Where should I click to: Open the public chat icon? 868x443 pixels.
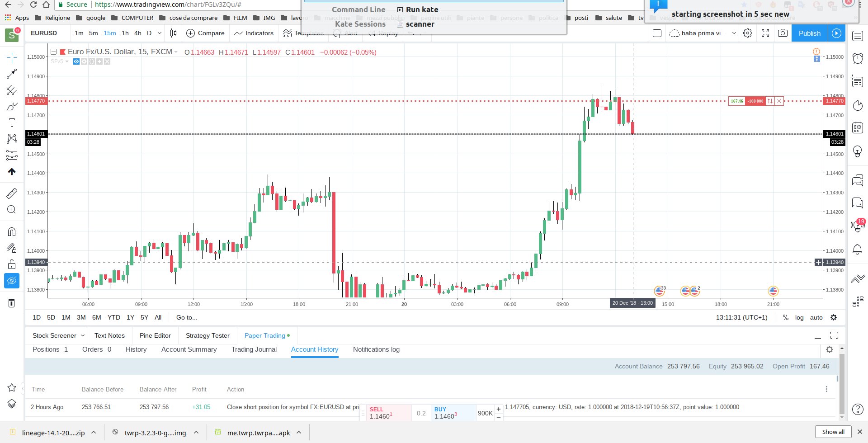click(858, 181)
